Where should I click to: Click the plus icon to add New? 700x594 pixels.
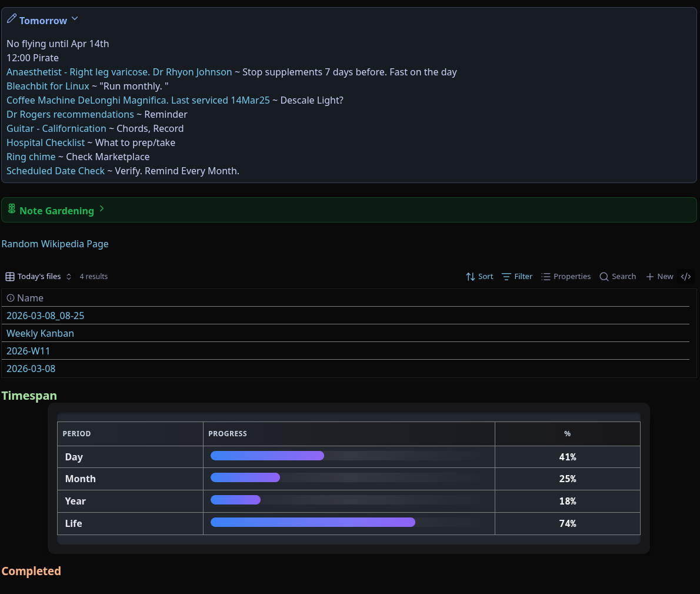click(x=650, y=277)
